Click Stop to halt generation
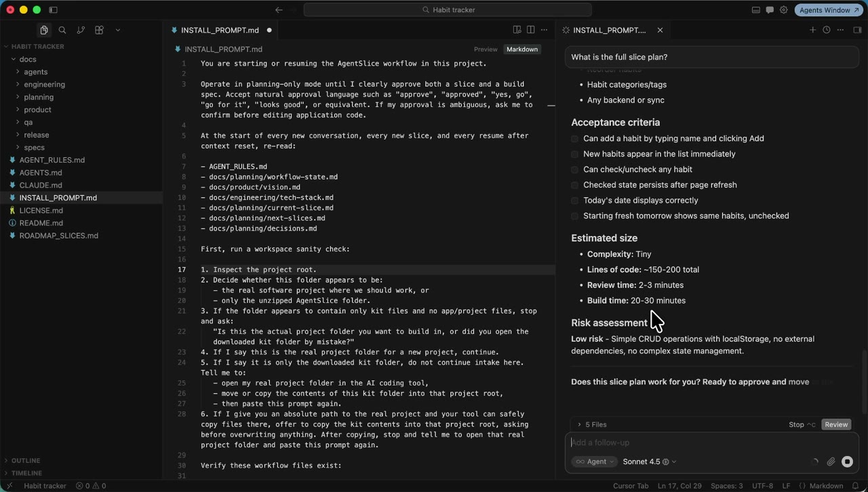Image resolution: width=868 pixels, height=492 pixels. tap(802, 425)
